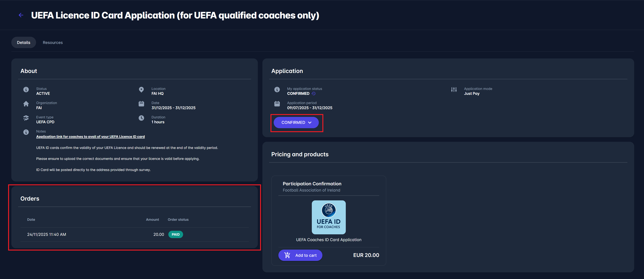Click the Status info icon in About
The height and width of the screenshot is (279, 644).
tap(26, 89)
